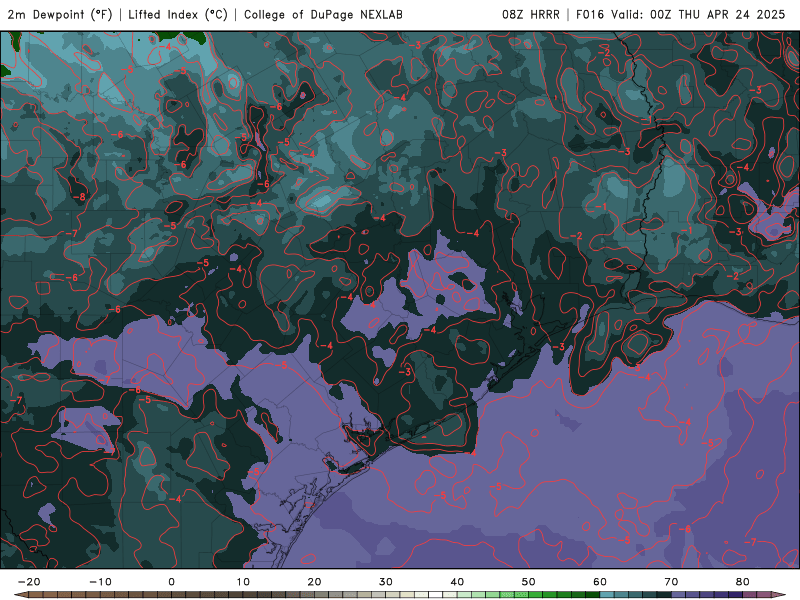Click the '-8' lifted index contour label
This screenshot has height=600, width=800.
point(80,197)
